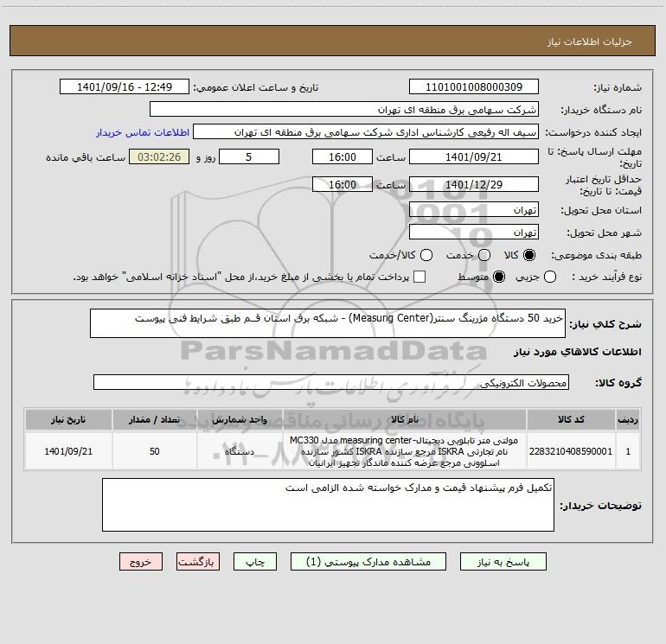Click the product name cell with MC330

[x=405, y=451]
